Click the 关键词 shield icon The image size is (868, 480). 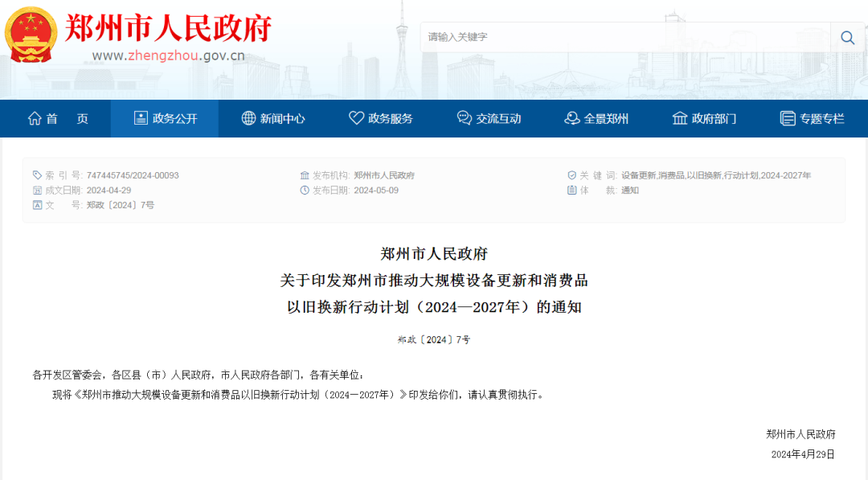tap(572, 175)
